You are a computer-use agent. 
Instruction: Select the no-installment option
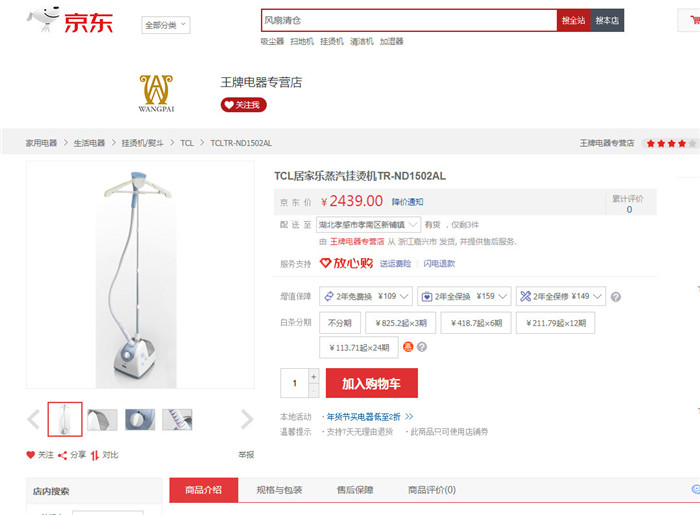click(x=340, y=323)
